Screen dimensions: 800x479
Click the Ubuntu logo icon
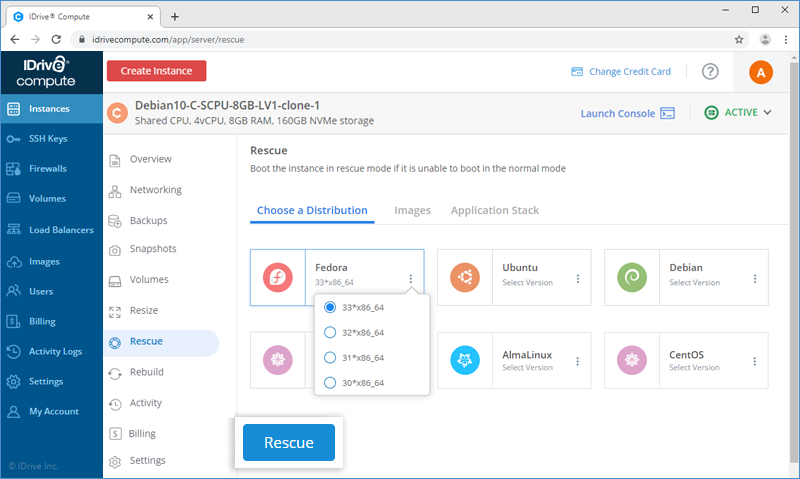tap(465, 278)
